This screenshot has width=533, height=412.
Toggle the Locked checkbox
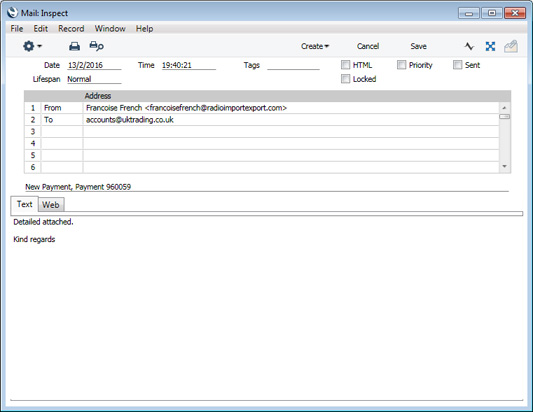[x=345, y=79]
